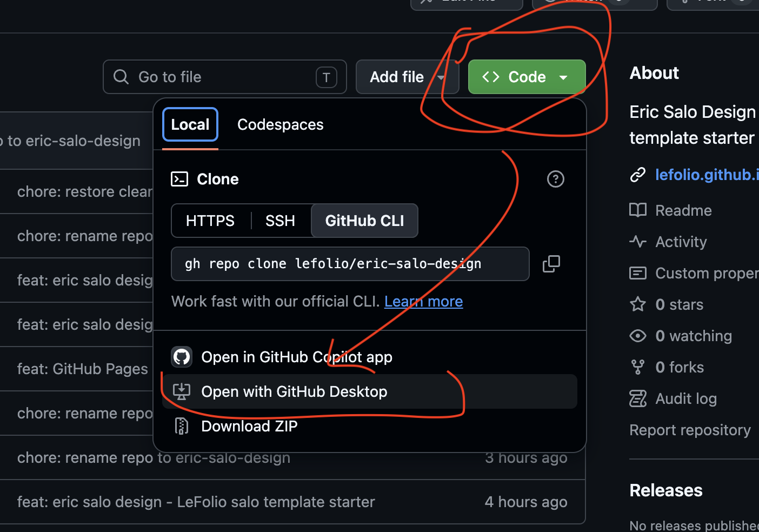Open the lefolio.github.io website link
759x532 pixels.
tap(707, 175)
